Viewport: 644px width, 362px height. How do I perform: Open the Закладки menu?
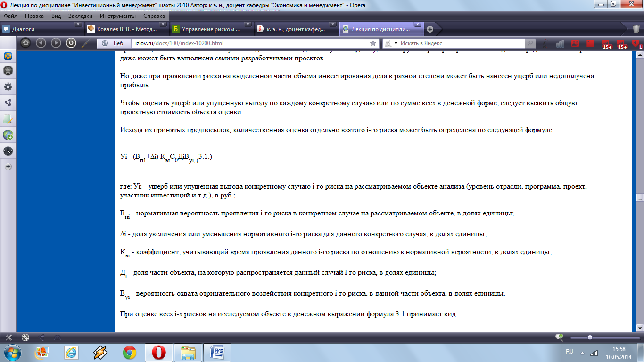(80, 16)
